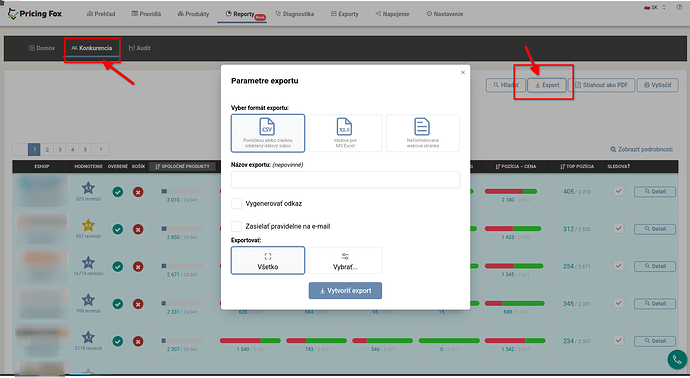Click the Vytvoriť export button
Screen dimensions: 690x378
tap(345, 290)
